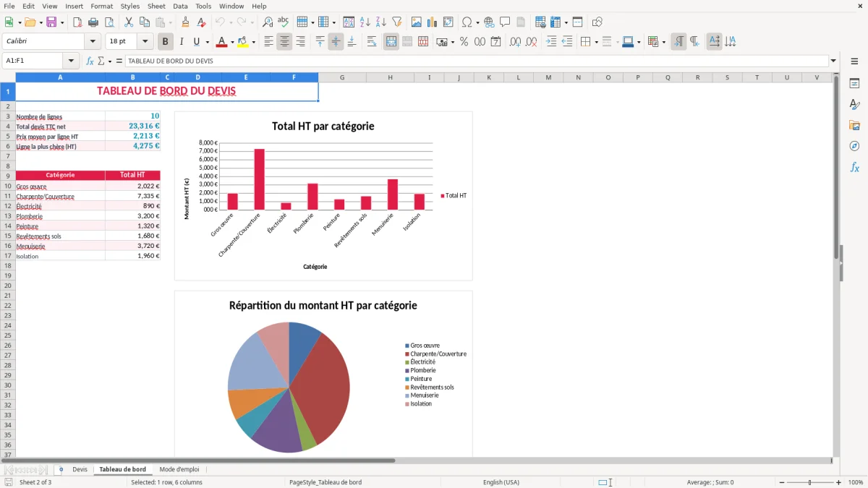Toggle Center Horizontally alignment
The width and height of the screenshot is (868, 488).
tap(284, 42)
